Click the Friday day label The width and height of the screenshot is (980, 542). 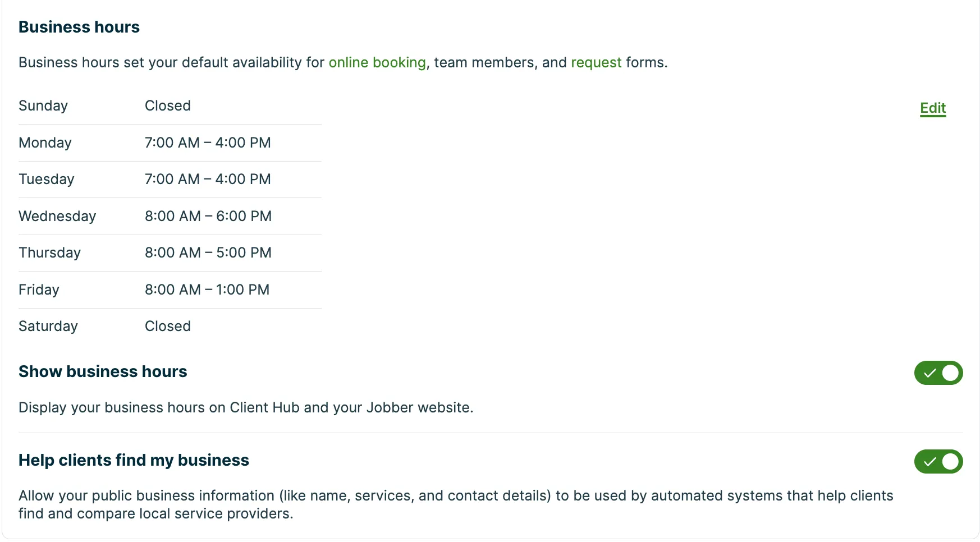pos(39,290)
